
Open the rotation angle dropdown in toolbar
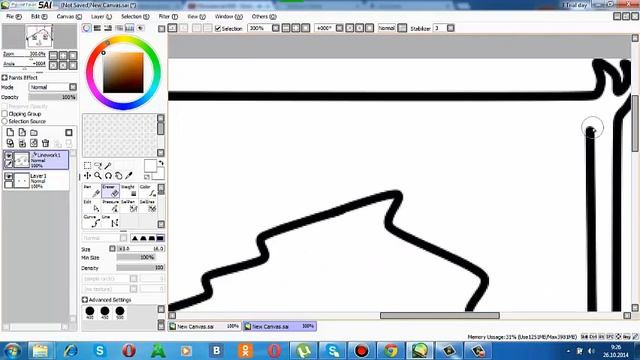click(x=340, y=28)
